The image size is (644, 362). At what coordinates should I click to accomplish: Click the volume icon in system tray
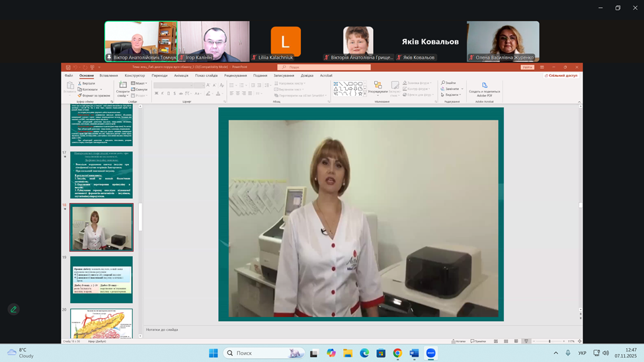pyautogui.click(x=606, y=353)
